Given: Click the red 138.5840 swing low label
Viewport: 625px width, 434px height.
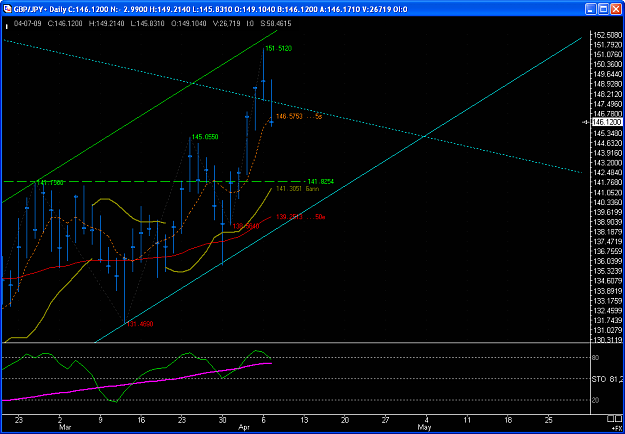Looking at the screenshot, I should (246, 226).
